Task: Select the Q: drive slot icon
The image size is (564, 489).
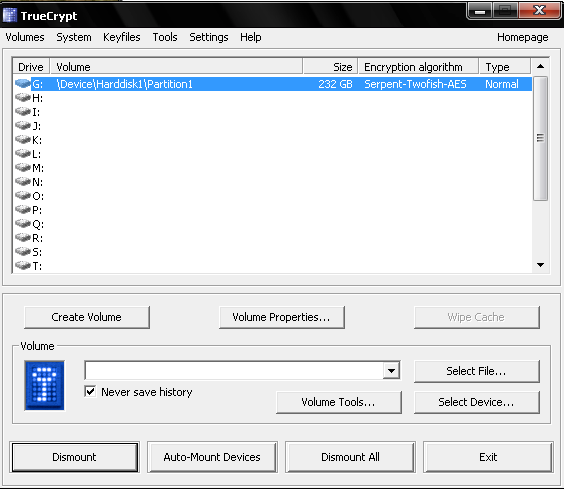Action: click(x=23, y=224)
